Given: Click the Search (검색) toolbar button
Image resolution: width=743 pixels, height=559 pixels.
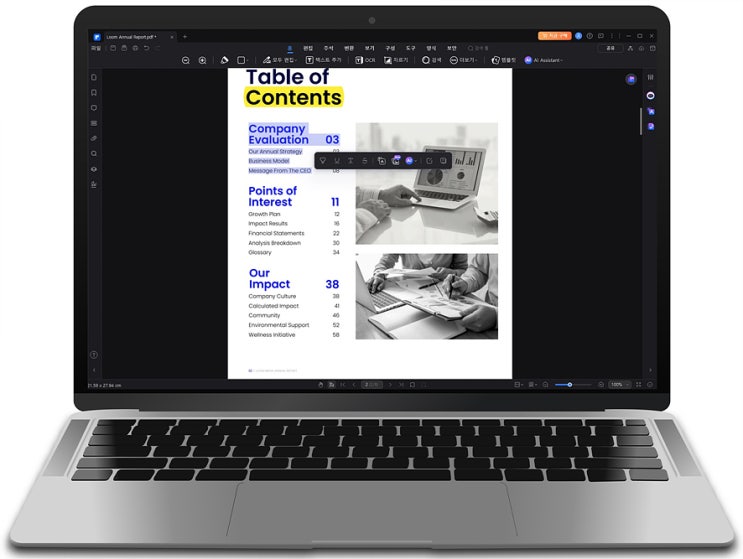Looking at the screenshot, I should pos(432,60).
